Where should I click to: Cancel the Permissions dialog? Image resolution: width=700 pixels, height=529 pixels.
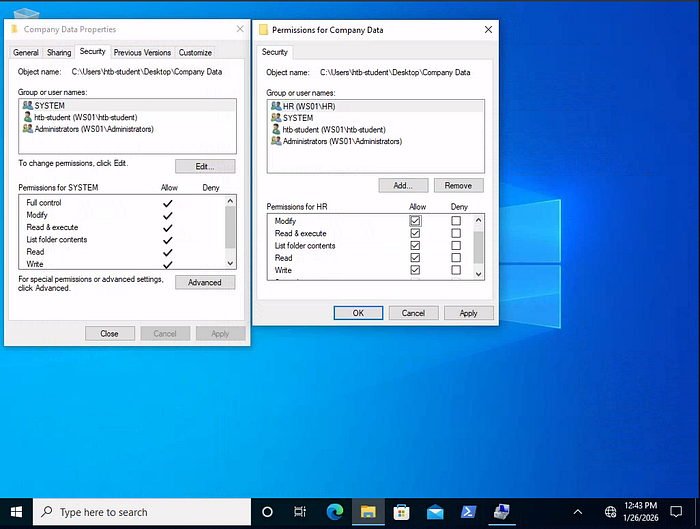413,313
